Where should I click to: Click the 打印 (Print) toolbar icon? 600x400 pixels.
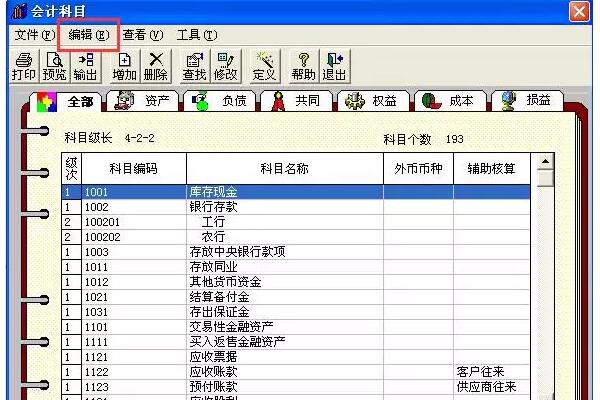coord(22,66)
